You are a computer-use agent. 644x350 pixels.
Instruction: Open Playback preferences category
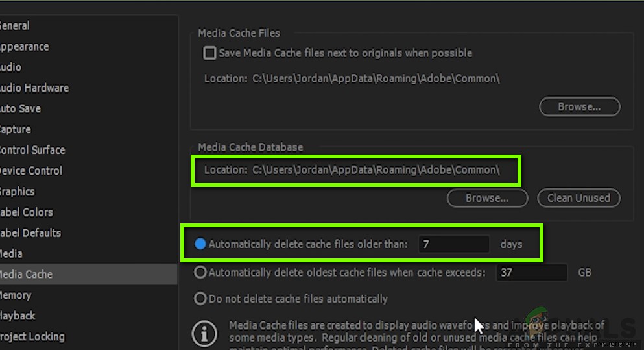(18, 316)
